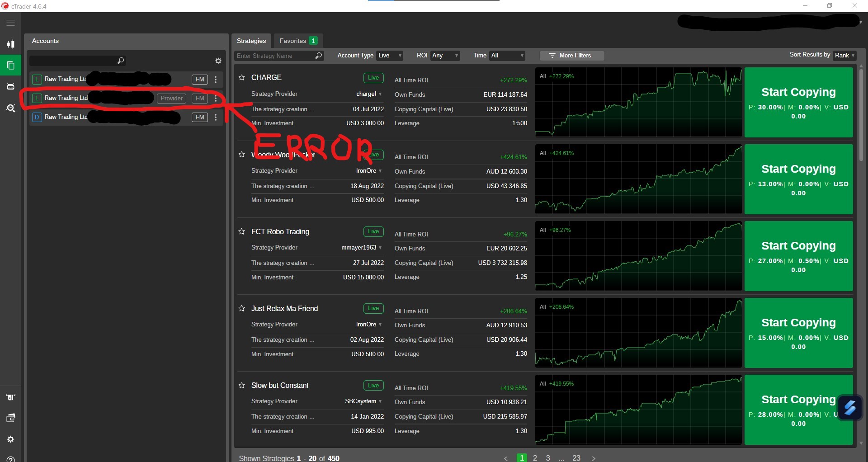Favorite the Woody WoodPecker strategy star
This screenshot has height=462, width=868.
pyautogui.click(x=242, y=154)
